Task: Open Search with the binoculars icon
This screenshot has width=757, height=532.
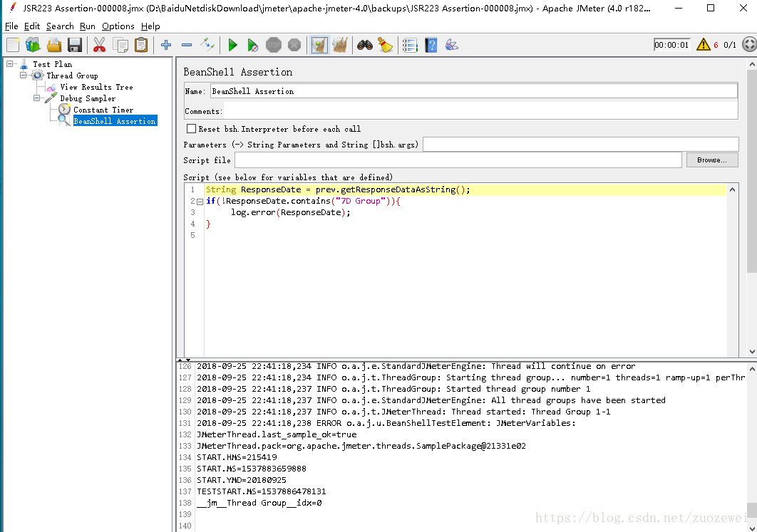Action: pos(365,46)
